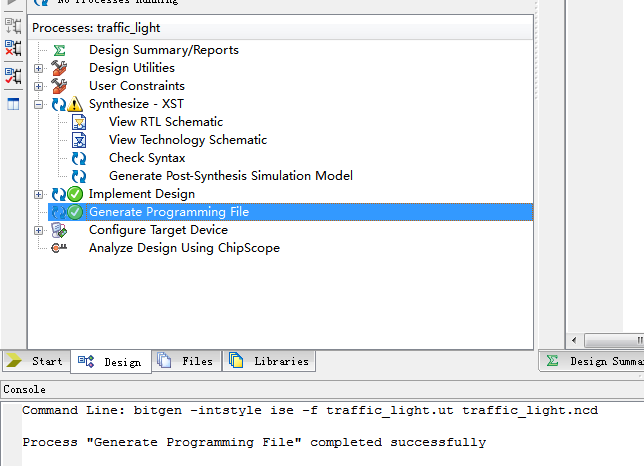
Task: Click Generate Post-Synthesis Simulation Model icon
Action: coord(79,176)
